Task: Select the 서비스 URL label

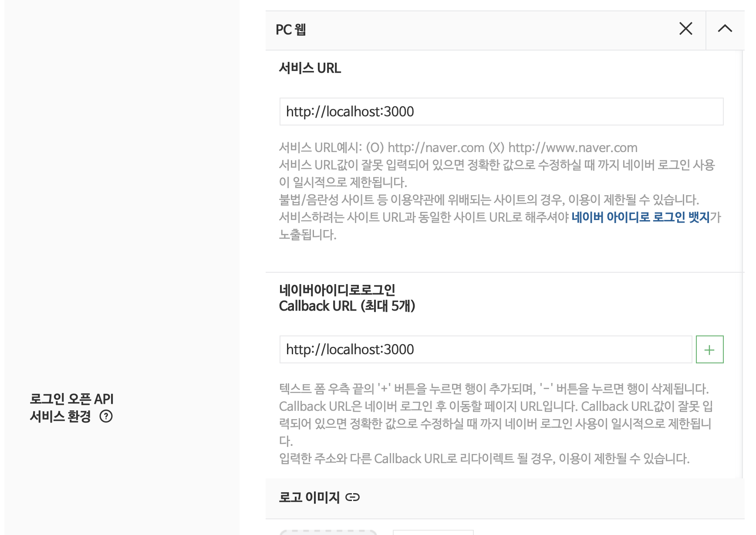Action: (x=310, y=68)
